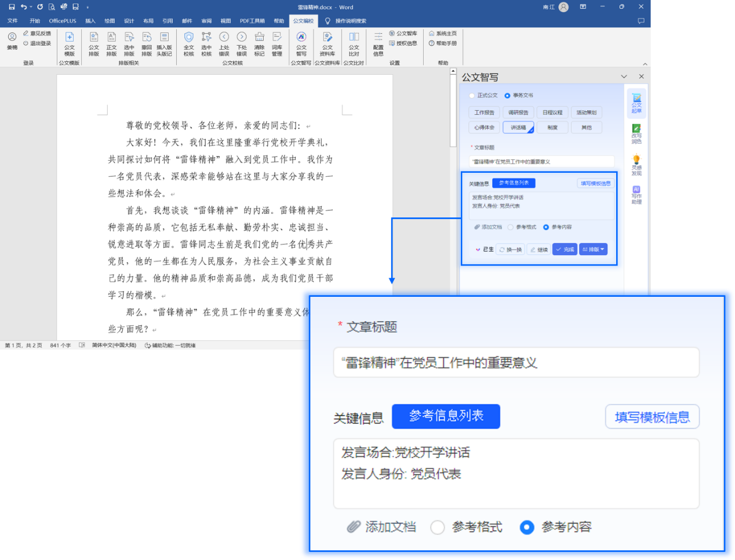735x560 pixels.
Task: Select the 清除标记 ribbon icon
Action: [x=259, y=43]
